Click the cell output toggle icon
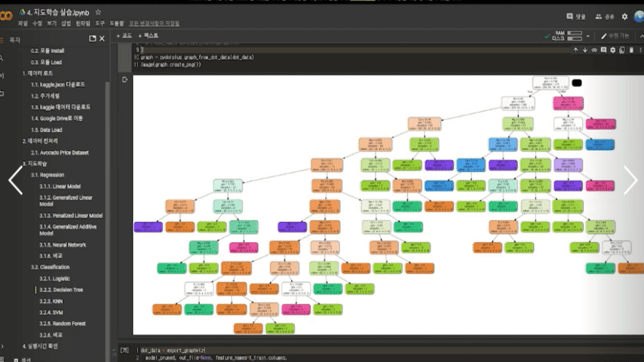The height and width of the screenshot is (362, 644). (124, 79)
